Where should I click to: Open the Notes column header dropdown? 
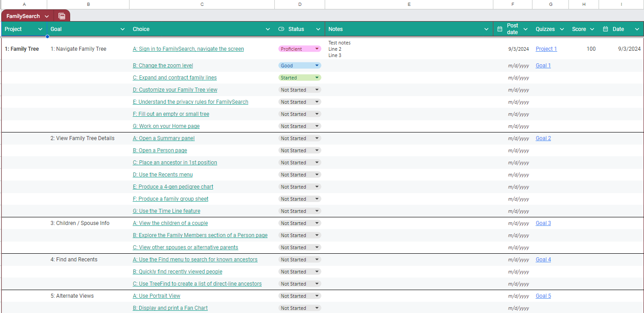coord(486,29)
